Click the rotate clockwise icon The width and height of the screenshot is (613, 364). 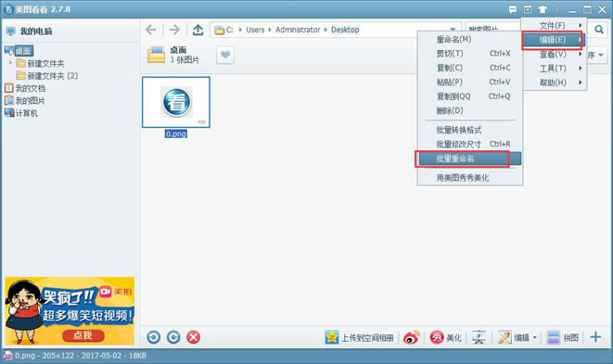pos(173,337)
